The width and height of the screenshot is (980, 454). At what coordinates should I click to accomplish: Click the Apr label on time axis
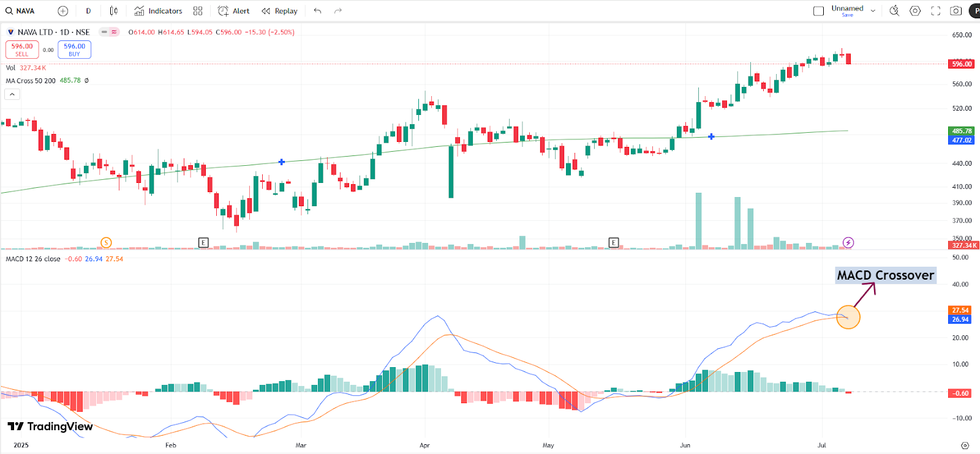[x=424, y=445]
